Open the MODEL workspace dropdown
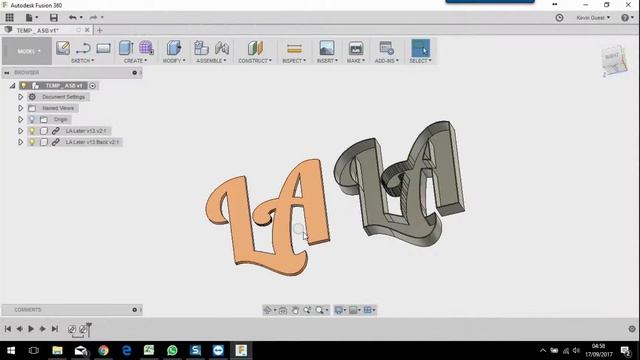This screenshot has width=640, height=360. [27, 51]
